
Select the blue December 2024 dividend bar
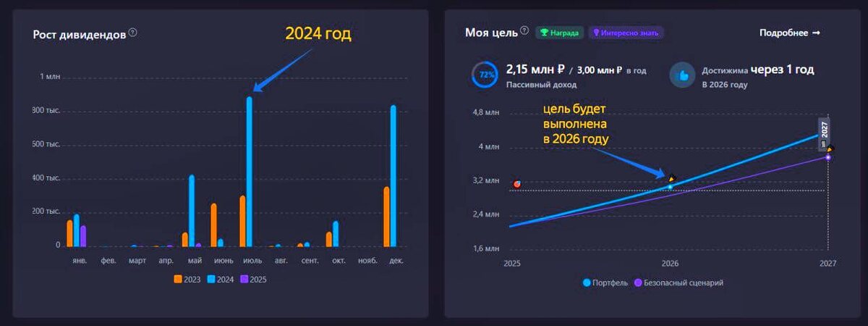pos(393,176)
